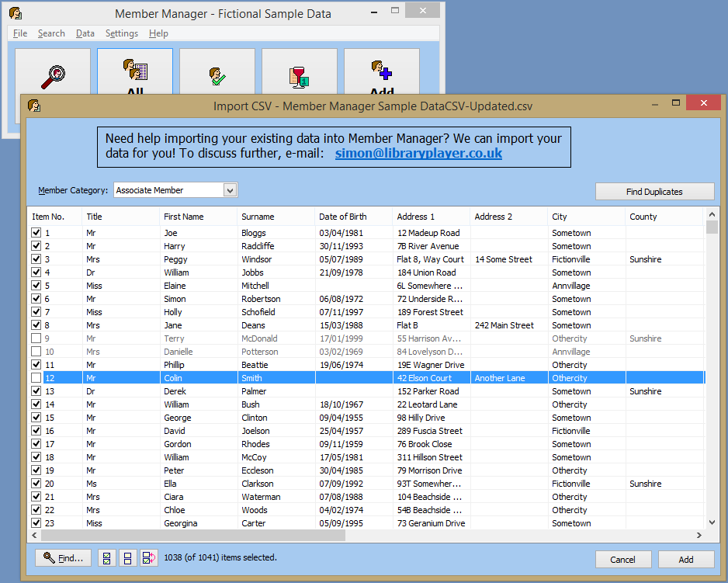Click the Add member icon with blue plus
This screenshot has width=728, height=583.
[382, 69]
